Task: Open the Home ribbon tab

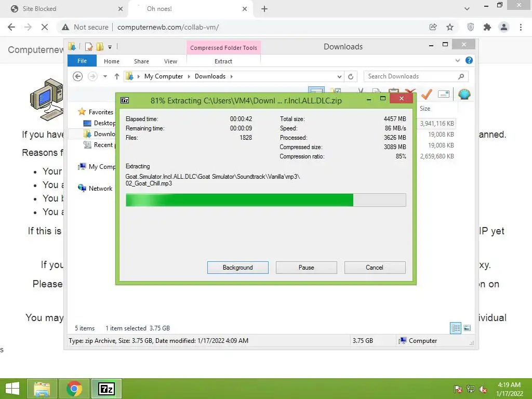Action: [x=111, y=61]
